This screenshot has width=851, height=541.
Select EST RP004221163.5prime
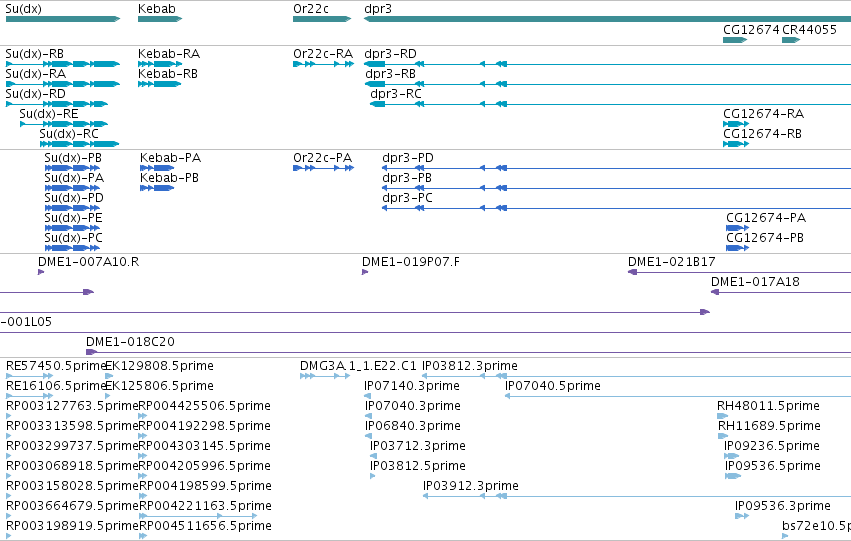(x=198, y=517)
